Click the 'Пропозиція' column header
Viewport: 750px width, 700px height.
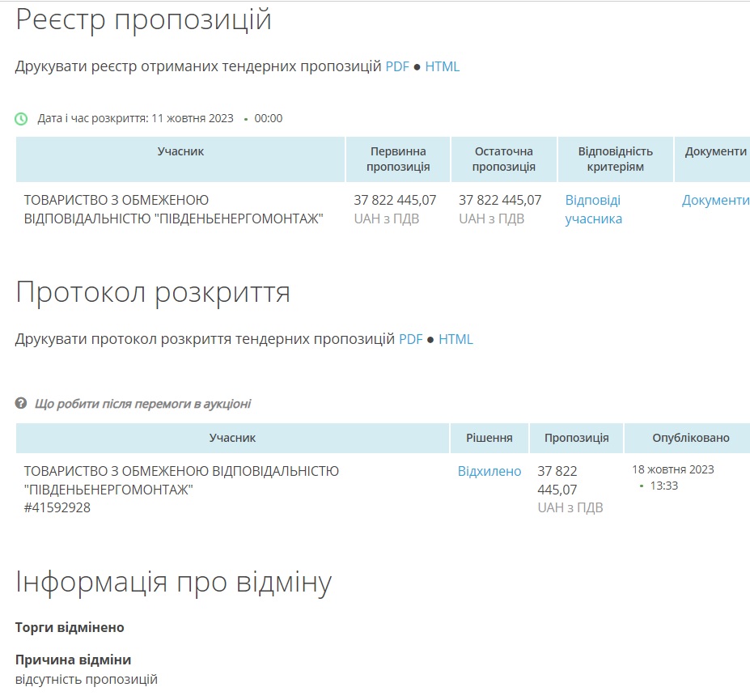tap(576, 438)
